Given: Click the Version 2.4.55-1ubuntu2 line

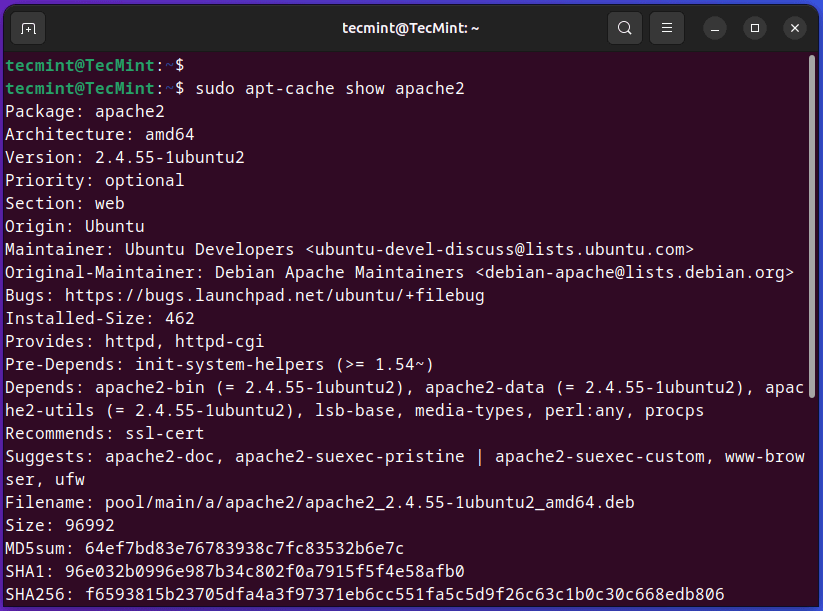Looking at the screenshot, I should (125, 158).
